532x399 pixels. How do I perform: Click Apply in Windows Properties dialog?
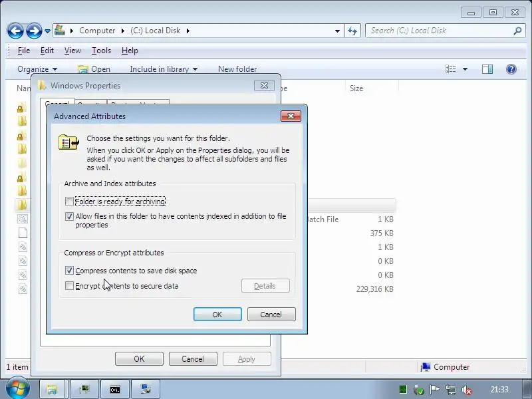click(x=247, y=358)
